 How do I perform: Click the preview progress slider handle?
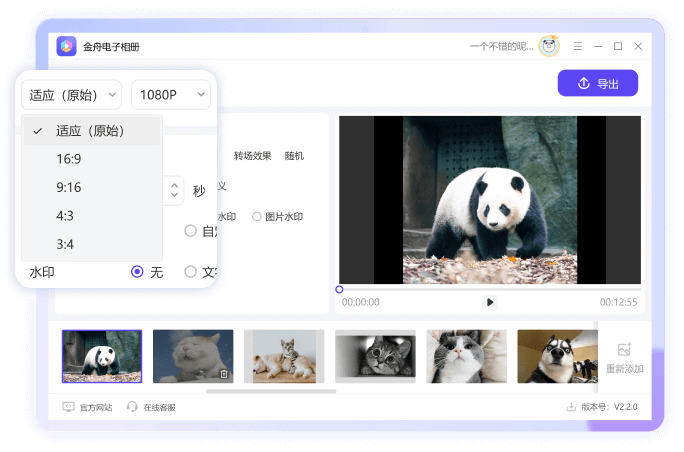click(339, 289)
